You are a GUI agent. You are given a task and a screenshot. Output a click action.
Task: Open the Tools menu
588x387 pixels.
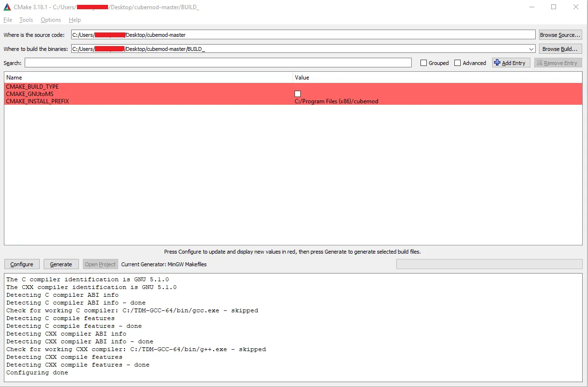[x=26, y=20]
